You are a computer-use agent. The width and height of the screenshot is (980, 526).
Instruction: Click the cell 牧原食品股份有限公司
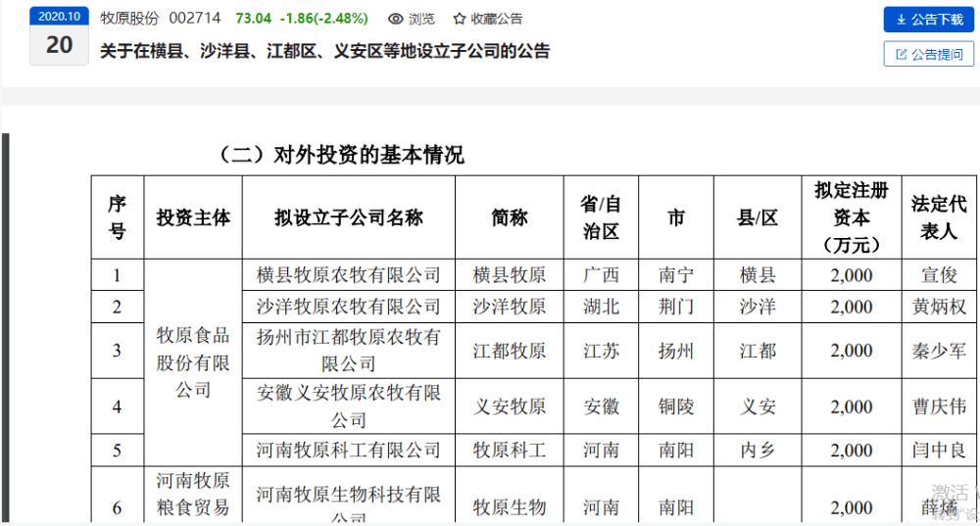click(193, 362)
